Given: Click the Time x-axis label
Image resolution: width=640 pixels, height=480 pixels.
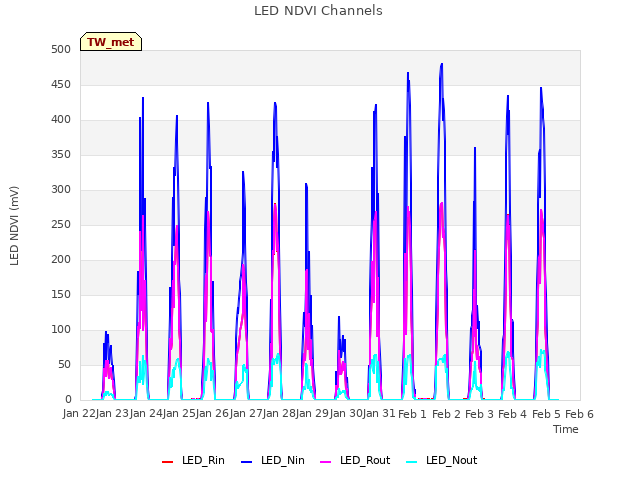Looking at the screenshot, I should point(566,429).
